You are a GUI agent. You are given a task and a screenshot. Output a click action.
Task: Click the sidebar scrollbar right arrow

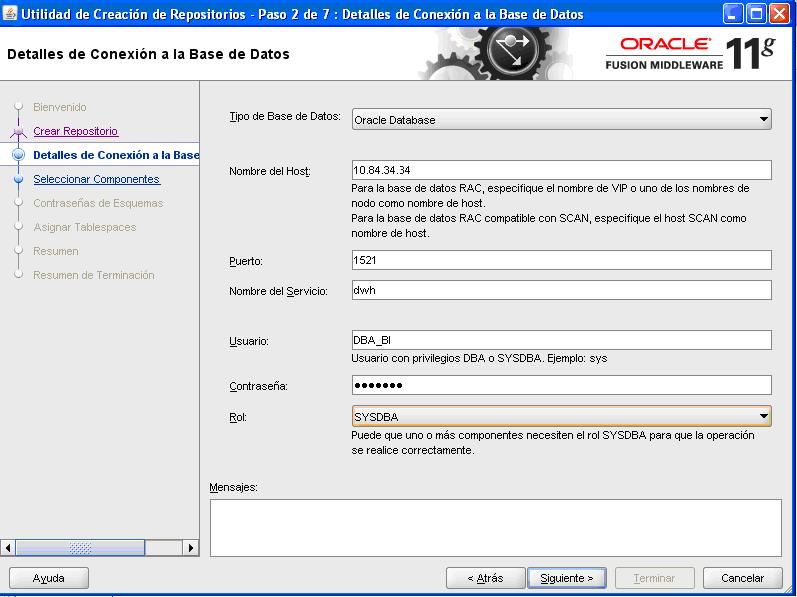pos(191,548)
